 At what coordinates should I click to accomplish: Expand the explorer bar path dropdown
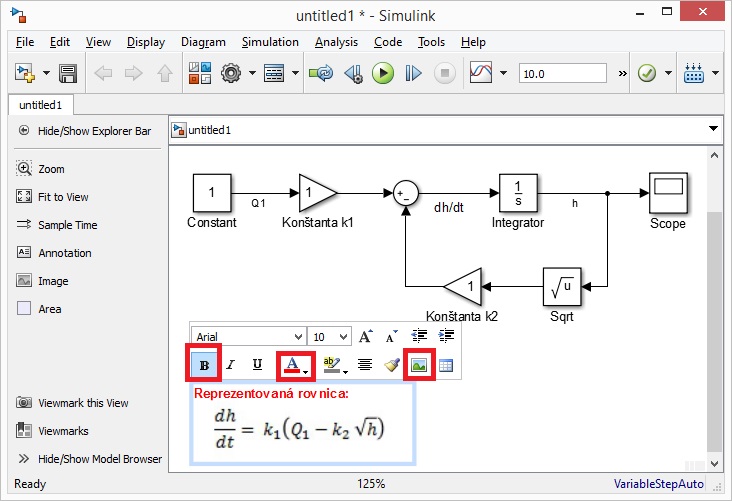[713, 129]
